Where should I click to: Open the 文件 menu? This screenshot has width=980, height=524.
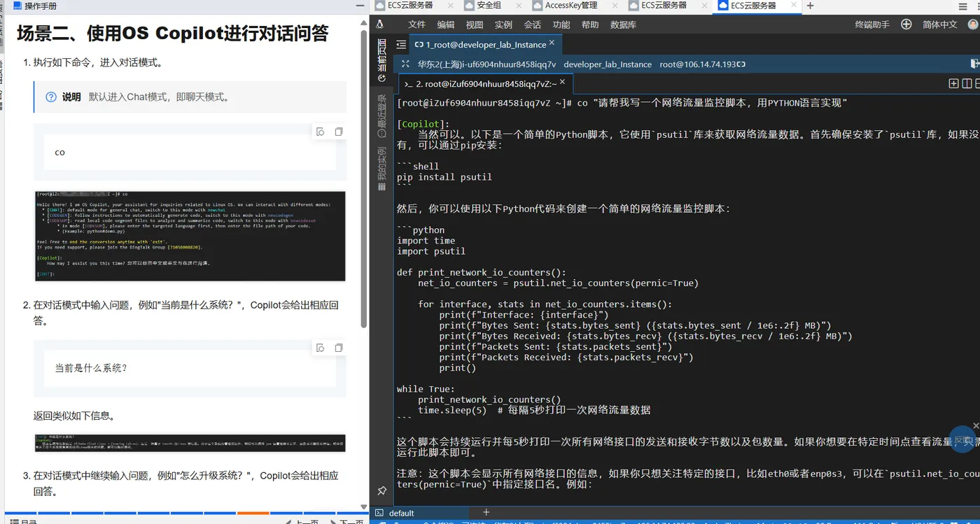coord(417,24)
